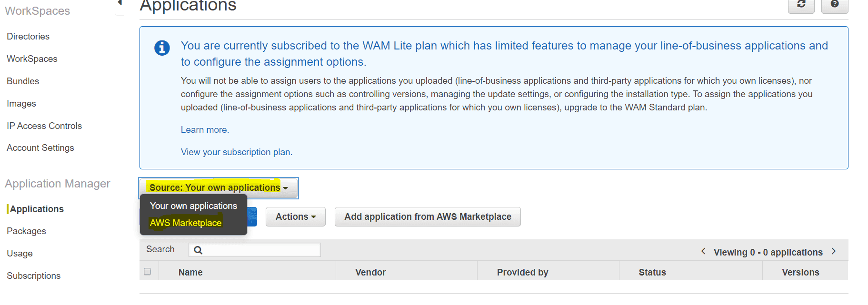
Task: Click the refresh icon button
Action: [x=801, y=5]
